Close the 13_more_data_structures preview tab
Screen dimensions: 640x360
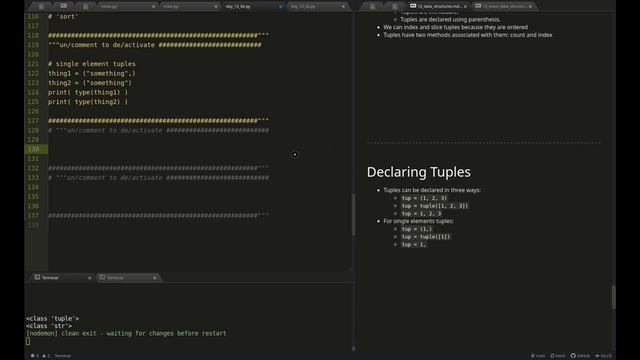tap(530, 7)
